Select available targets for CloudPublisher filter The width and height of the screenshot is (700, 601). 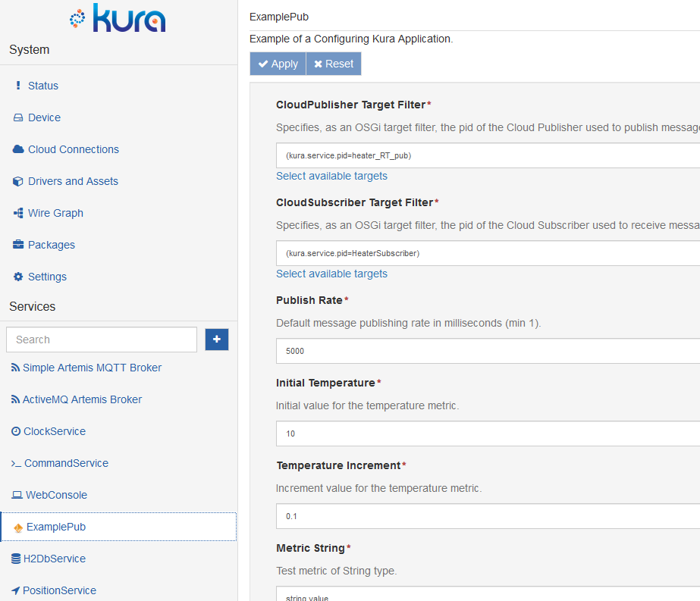(x=331, y=177)
